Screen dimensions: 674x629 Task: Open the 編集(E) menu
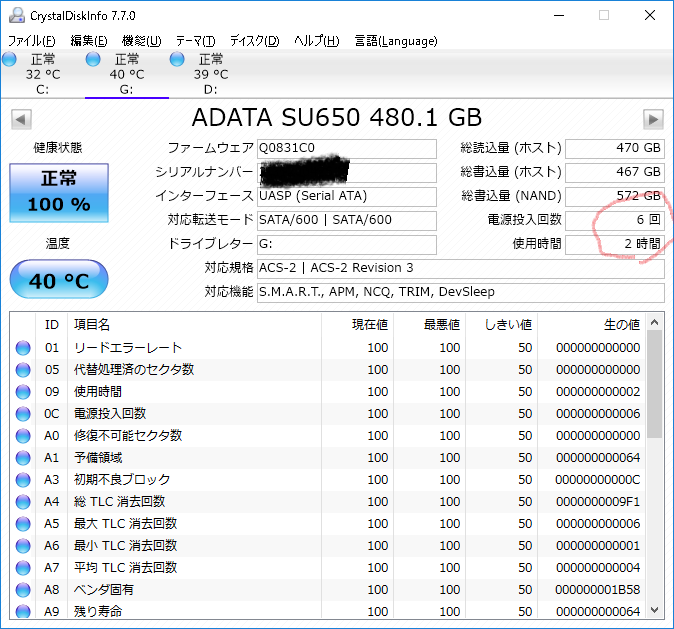89,41
